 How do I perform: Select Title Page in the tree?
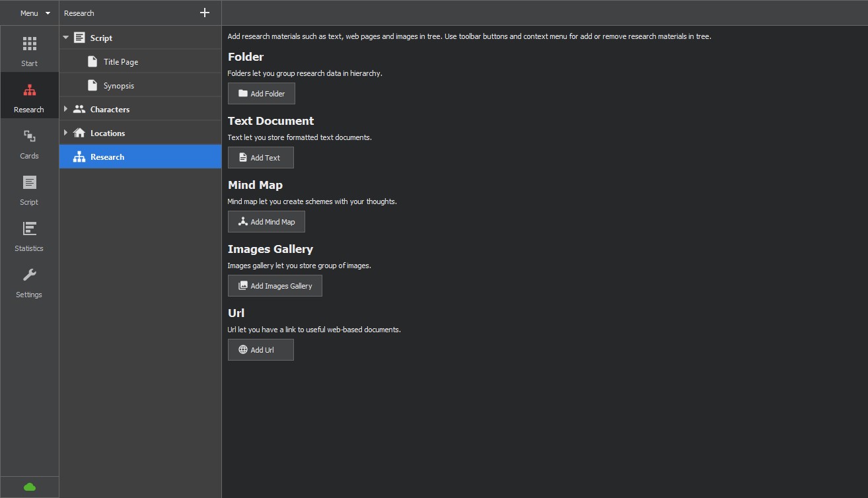[120, 62]
